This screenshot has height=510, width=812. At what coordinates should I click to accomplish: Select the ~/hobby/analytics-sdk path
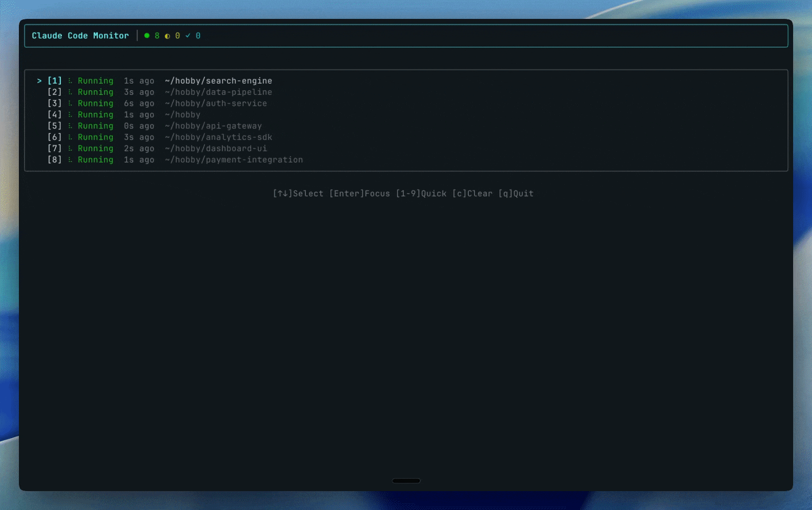coord(219,137)
